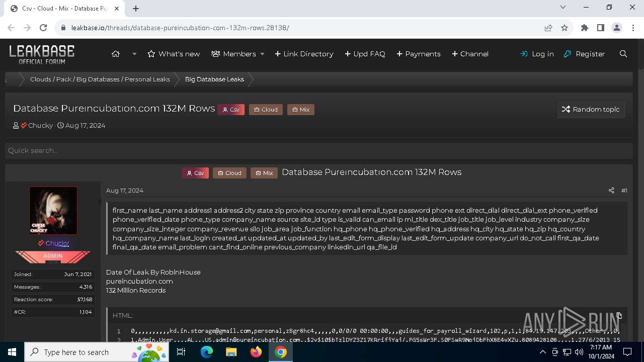This screenshot has width=644, height=362.
Task: Open post number #1 link
Action: 624,191
